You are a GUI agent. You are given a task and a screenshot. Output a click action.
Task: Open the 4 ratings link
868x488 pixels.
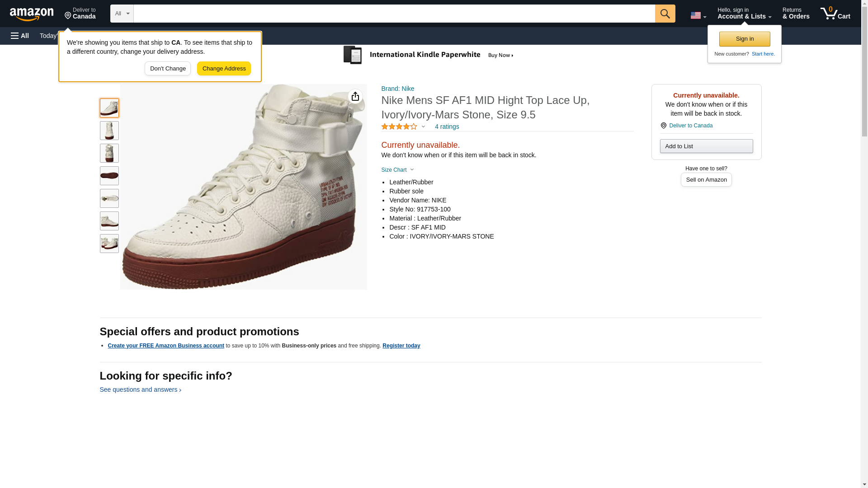[447, 127]
